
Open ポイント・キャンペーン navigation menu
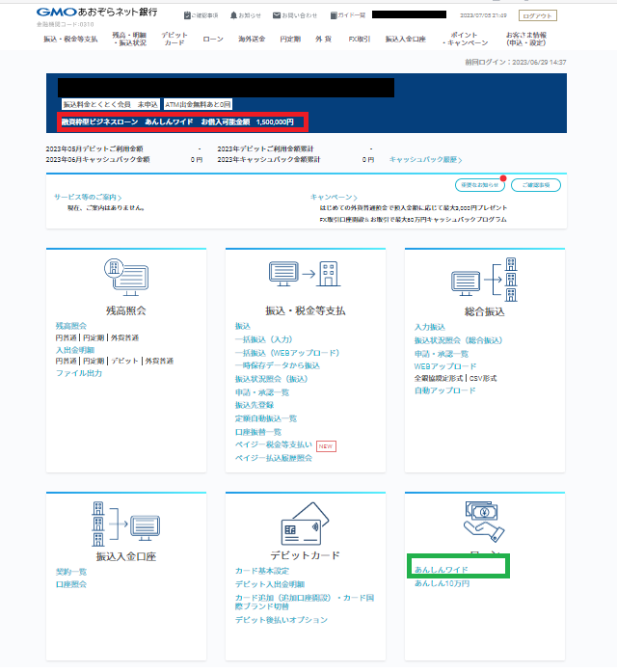coord(465,39)
